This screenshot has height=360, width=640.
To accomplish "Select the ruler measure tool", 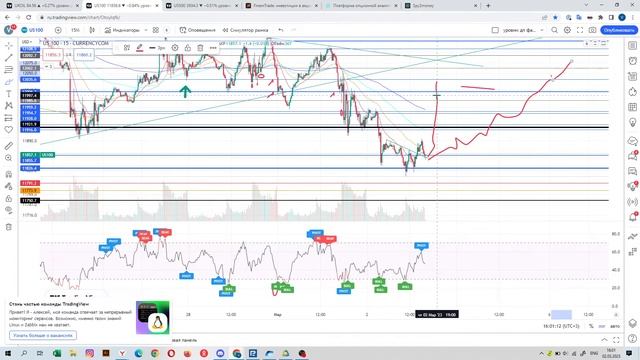I will point(9,146).
